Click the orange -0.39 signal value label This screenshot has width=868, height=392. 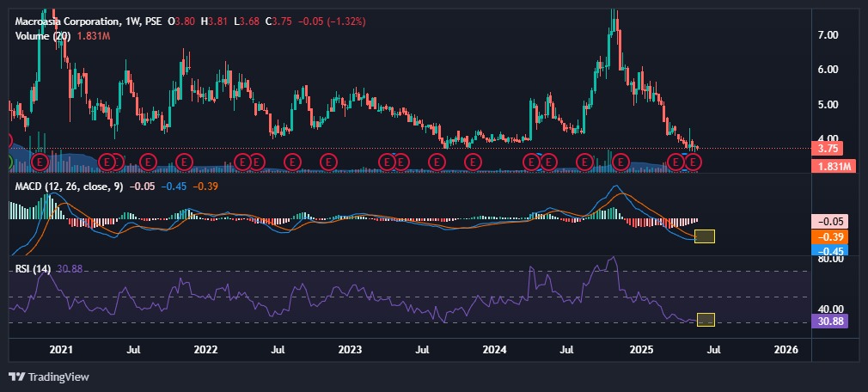[x=830, y=236]
